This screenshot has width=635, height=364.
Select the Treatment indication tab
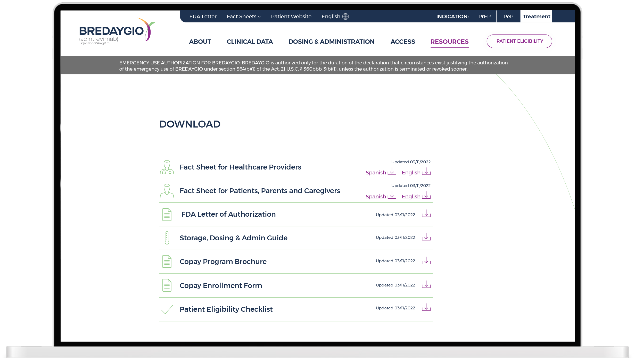pos(536,16)
